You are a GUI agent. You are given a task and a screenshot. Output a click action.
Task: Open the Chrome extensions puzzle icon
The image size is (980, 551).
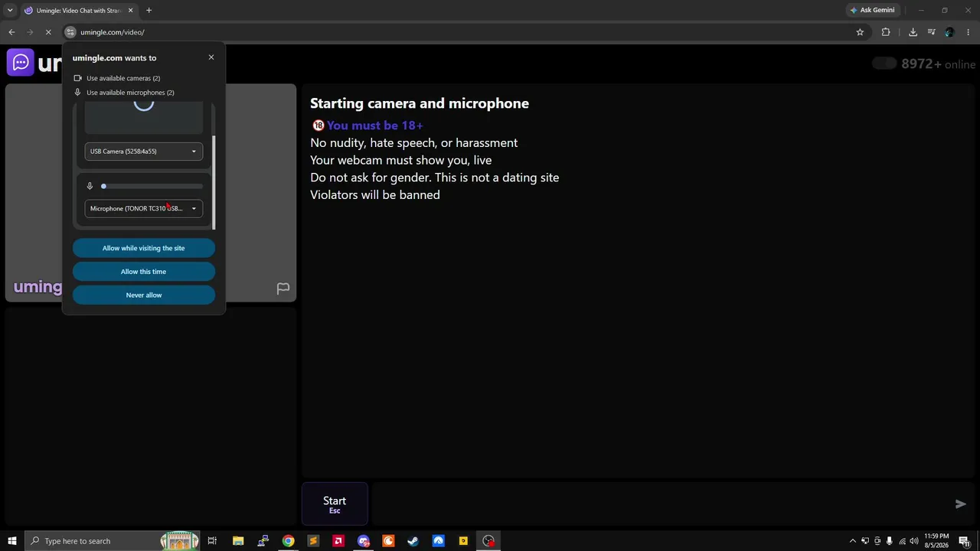click(x=886, y=32)
